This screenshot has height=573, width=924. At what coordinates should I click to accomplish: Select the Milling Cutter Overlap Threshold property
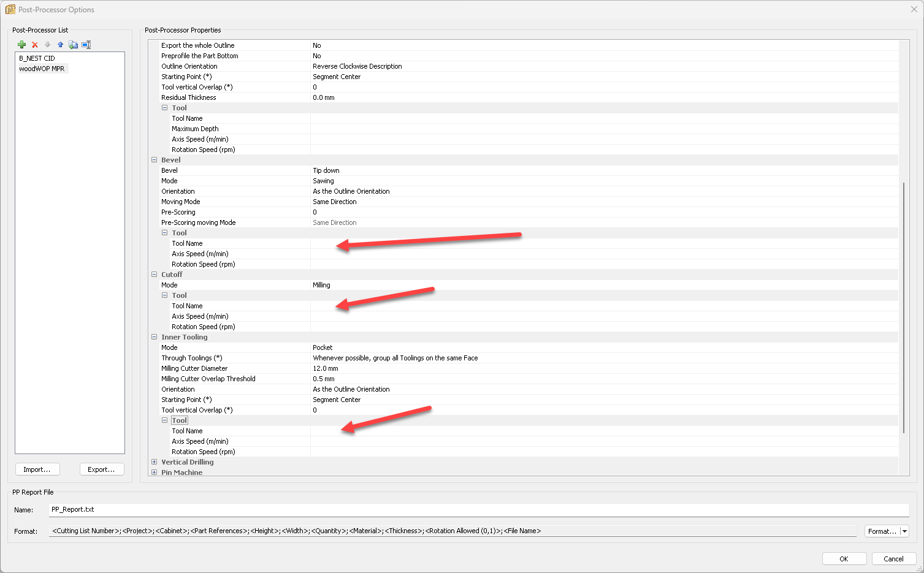click(x=208, y=379)
